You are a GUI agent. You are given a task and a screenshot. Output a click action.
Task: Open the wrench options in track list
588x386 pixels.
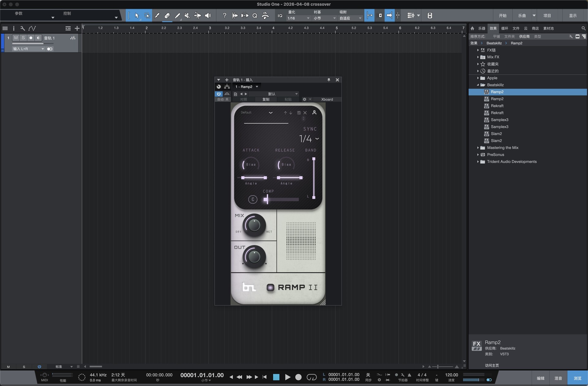click(x=22, y=28)
